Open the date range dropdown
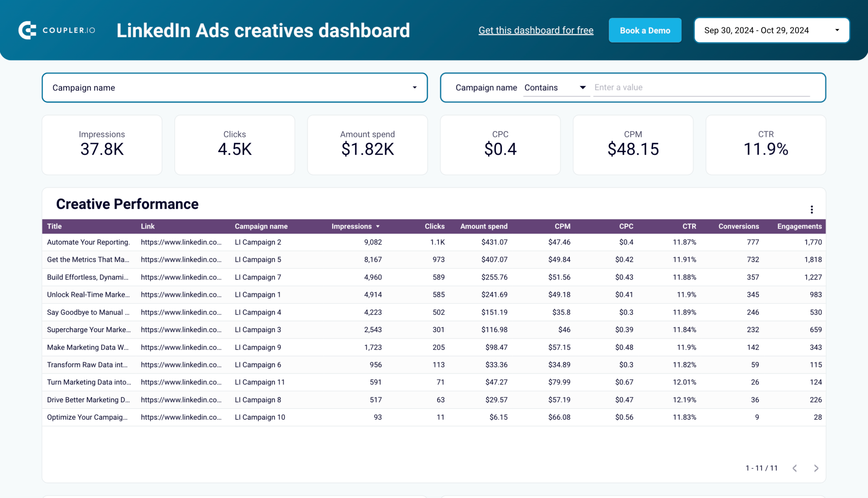868x498 pixels. (x=772, y=30)
